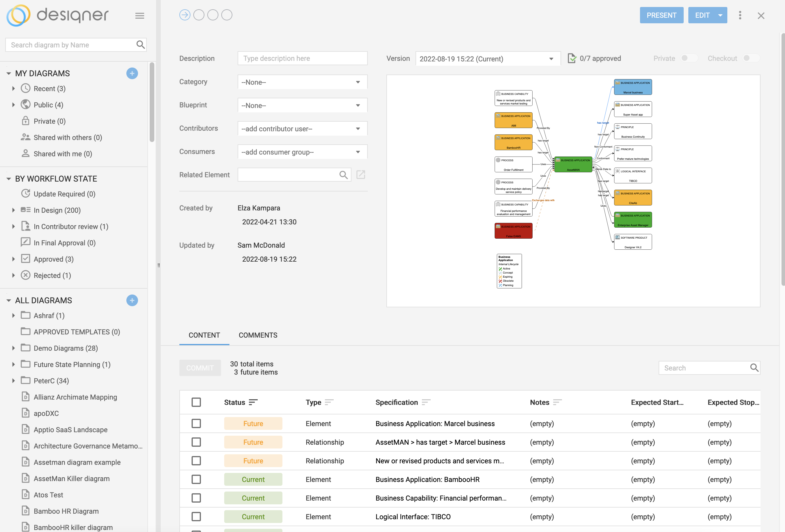
Task: Check the Marcel business element row checkbox
Action: click(x=196, y=423)
